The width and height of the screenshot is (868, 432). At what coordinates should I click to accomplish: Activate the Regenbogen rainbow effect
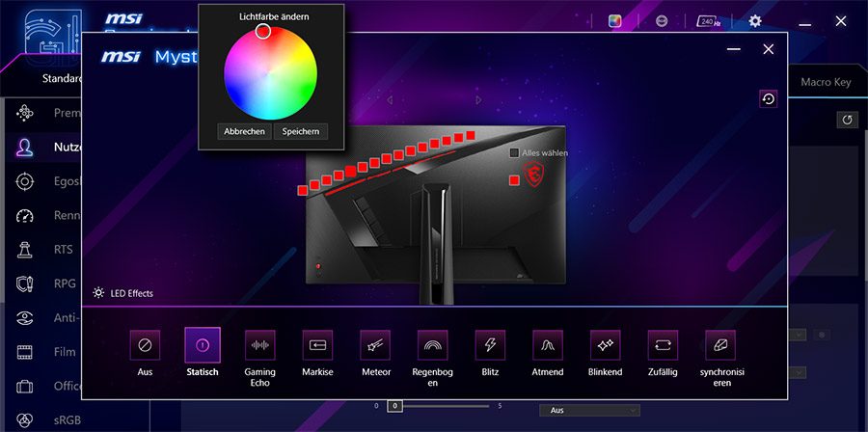click(x=432, y=344)
